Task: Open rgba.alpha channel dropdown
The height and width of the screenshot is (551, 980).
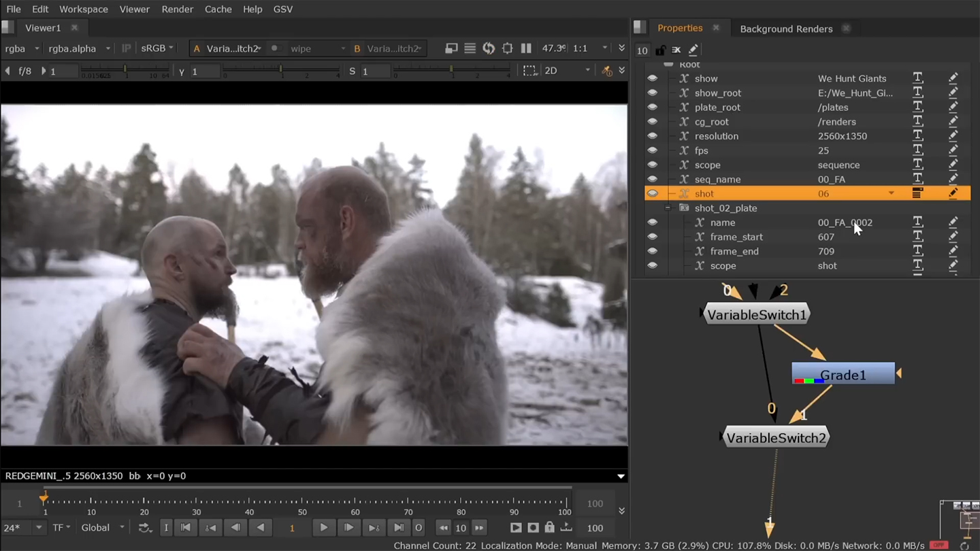Action: pyautogui.click(x=79, y=48)
